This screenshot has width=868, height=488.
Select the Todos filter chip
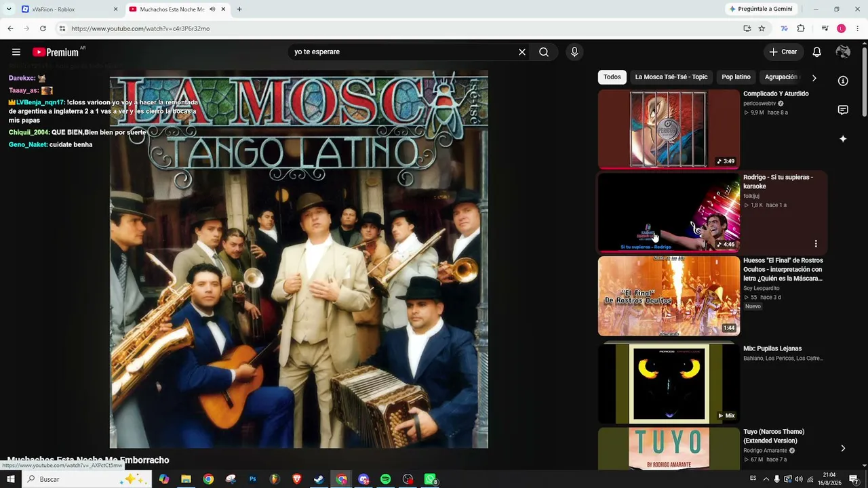pos(612,77)
